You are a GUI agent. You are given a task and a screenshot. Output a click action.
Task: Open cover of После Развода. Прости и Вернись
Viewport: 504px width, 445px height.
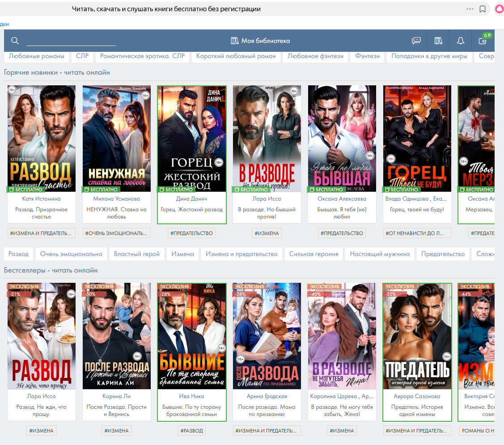pyautogui.click(x=117, y=336)
